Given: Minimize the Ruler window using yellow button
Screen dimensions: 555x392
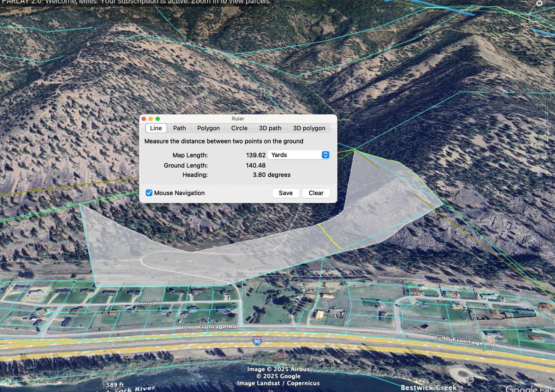Looking at the screenshot, I should [151, 119].
